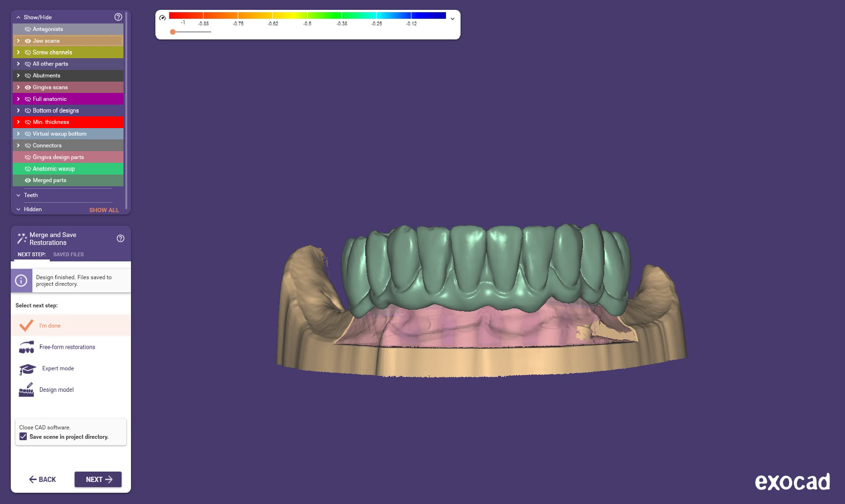The image size is (845, 504).
Task: Click the I'm done checkmark icon
Action: pos(26,325)
